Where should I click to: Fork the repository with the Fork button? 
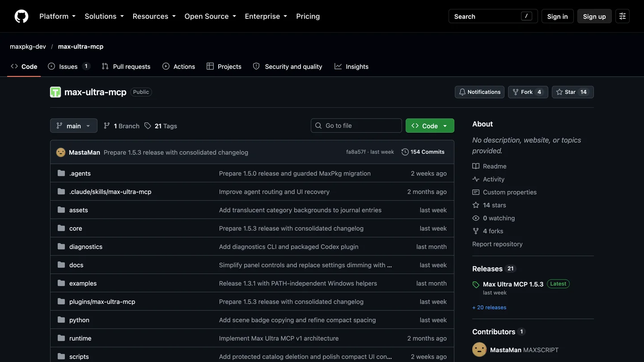(528, 92)
